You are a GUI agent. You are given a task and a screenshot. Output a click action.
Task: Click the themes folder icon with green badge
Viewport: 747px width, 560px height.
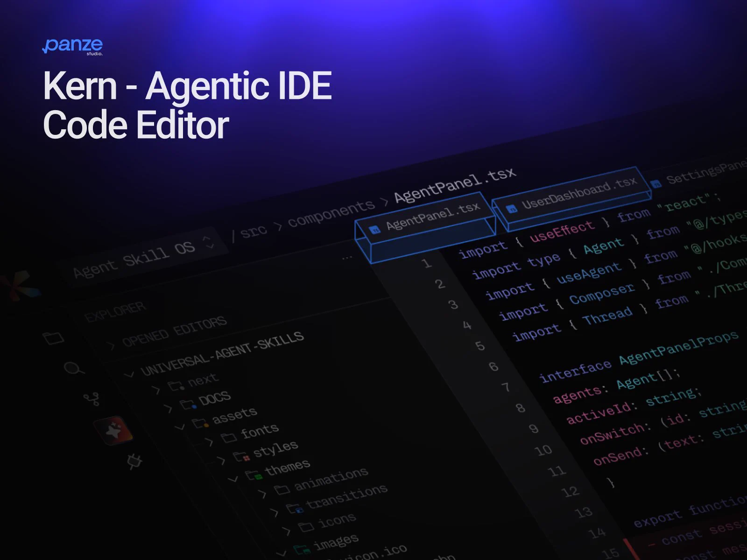(254, 476)
